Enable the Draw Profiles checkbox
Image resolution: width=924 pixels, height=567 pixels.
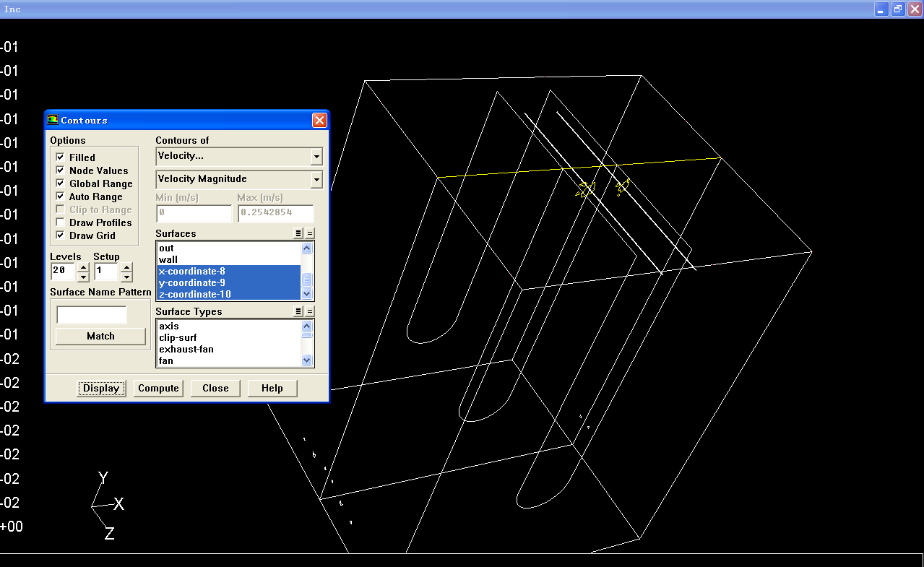tap(61, 222)
